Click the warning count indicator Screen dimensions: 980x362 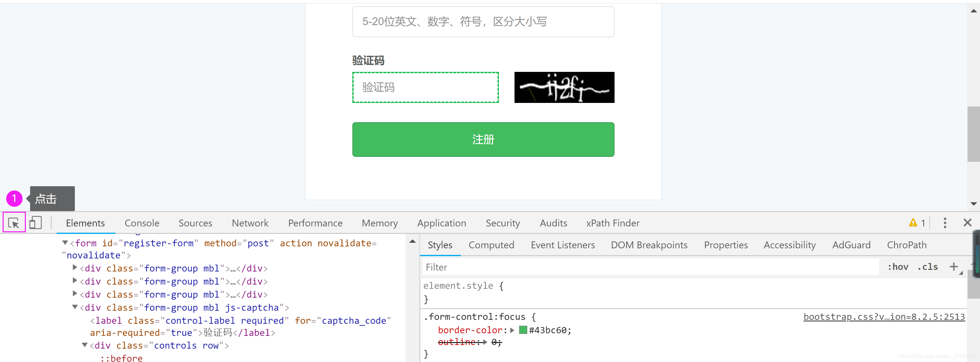coord(917,223)
